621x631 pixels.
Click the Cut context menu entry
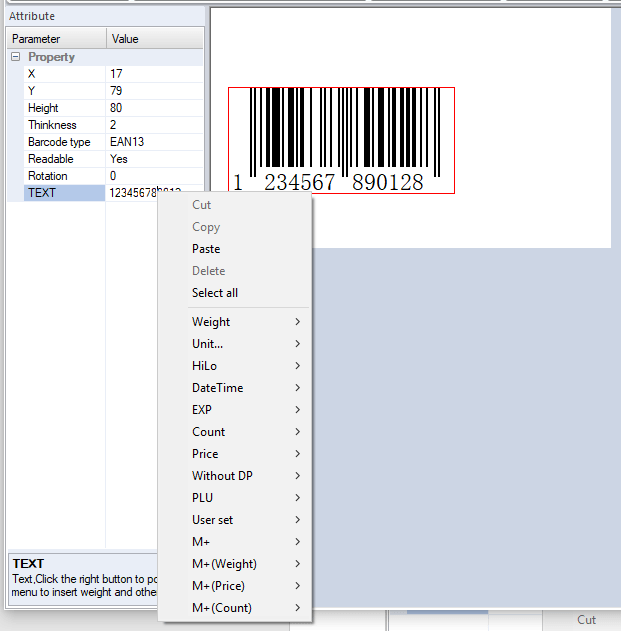tap(234, 205)
